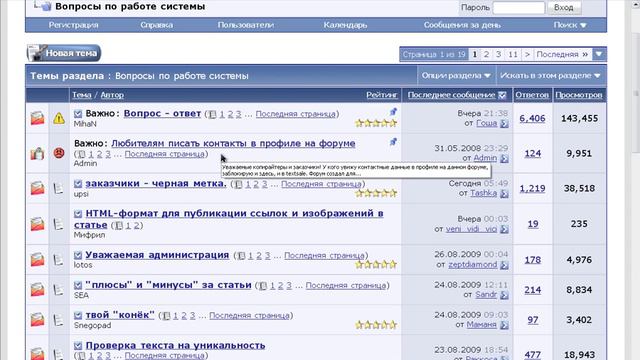
Task: Expand the Поиск dropdown menu
Action: click(x=570, y=25)
